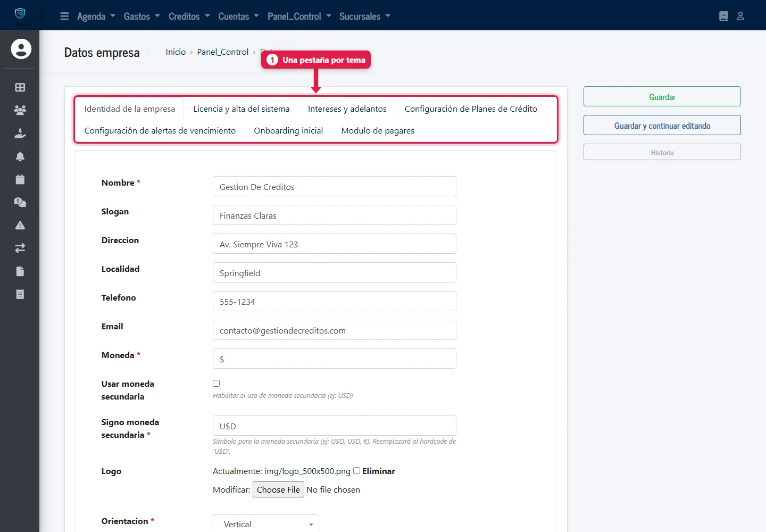The image size is (766, 532).
Task: Open the Historia button
Action: 662,152
